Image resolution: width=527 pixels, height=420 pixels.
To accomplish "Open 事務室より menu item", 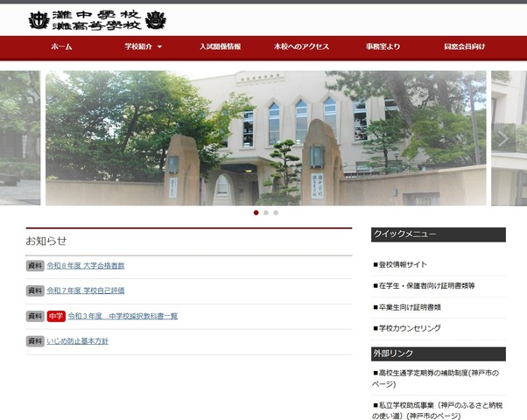I will pyautogui.click(x=383, y=46).
